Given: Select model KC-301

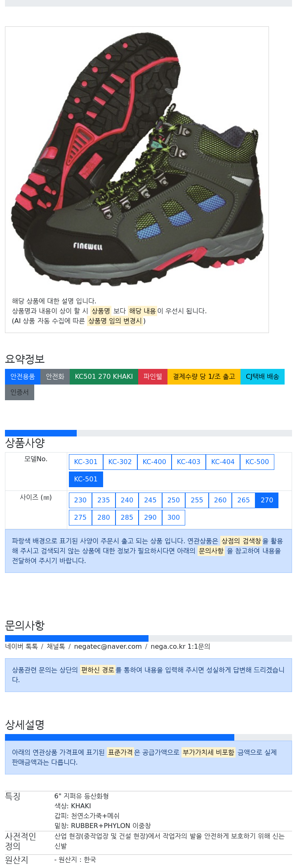Looking at the screenshot, I should click(86, 462).
